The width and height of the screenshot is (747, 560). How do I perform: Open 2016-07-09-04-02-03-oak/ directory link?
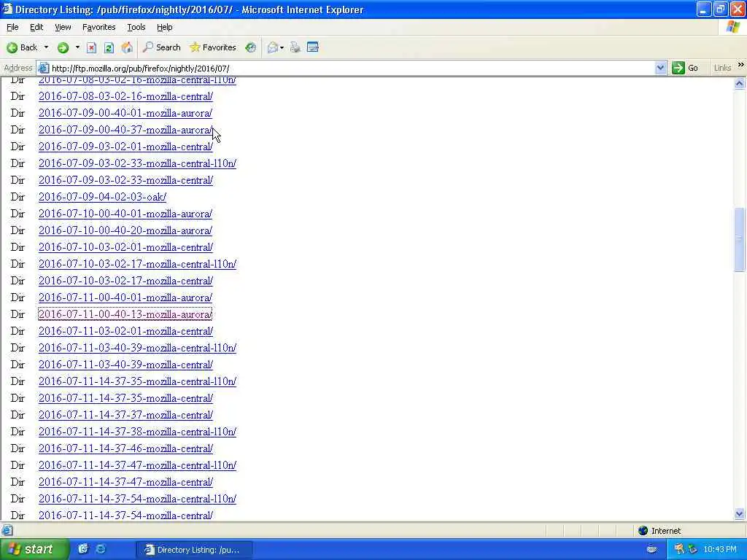(102, 197)
